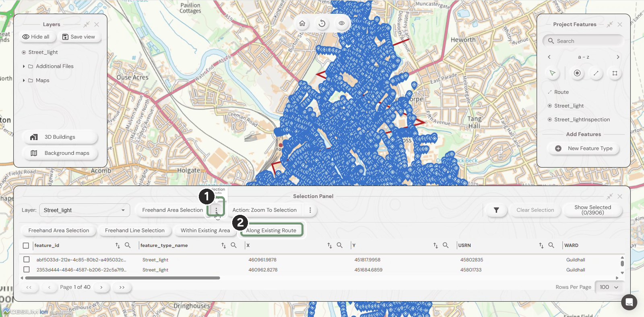Click the reset rotation icon on map toolbar
644x317 pixels.
tap(322, 23)
